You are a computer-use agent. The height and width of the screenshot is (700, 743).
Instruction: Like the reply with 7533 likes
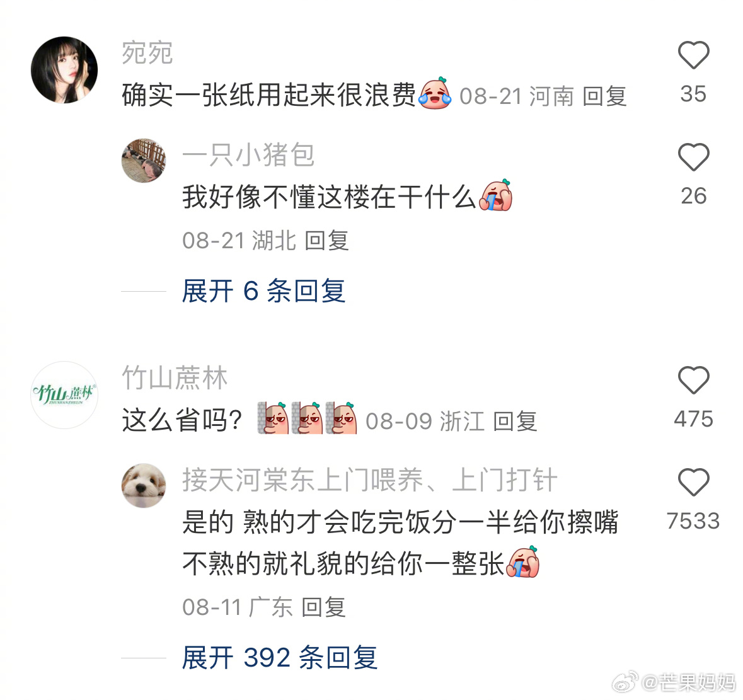693,482
